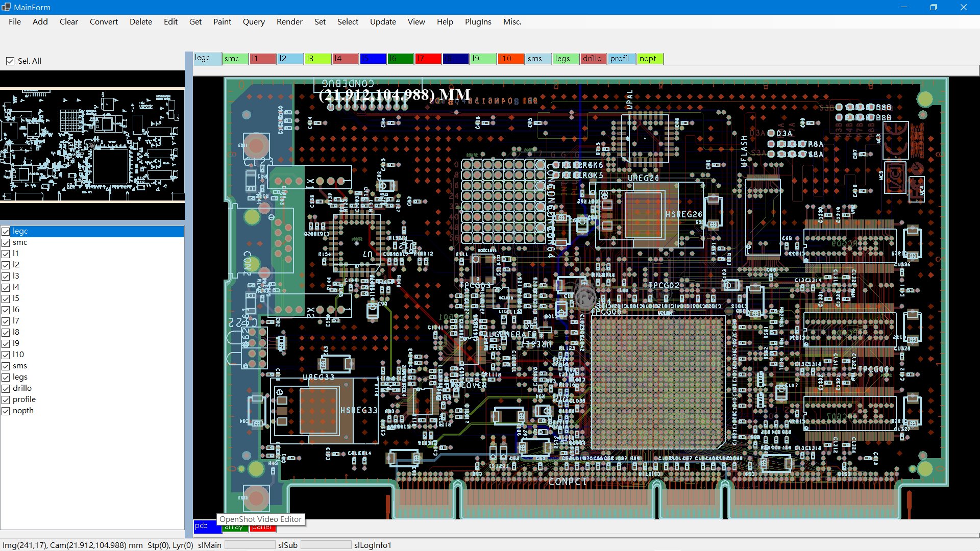Open the Render menu
Screen dimensions: 980x551
click(x=289, y=22)
